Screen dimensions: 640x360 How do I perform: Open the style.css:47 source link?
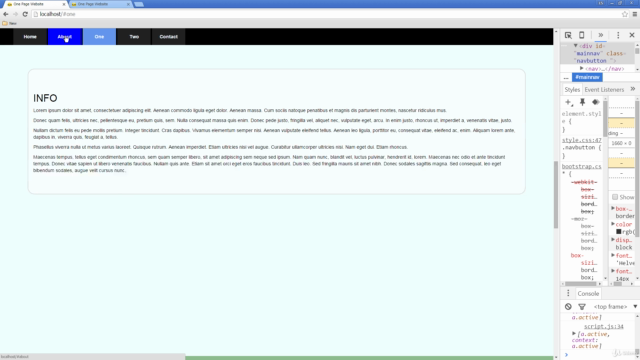pos(582,140)
